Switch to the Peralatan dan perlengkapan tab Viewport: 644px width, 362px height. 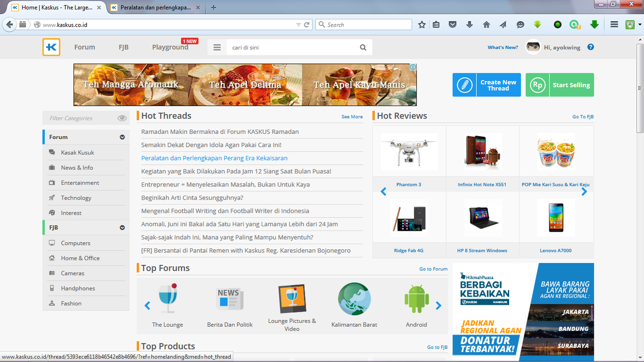pyautogui.click(x=156, y=8)
